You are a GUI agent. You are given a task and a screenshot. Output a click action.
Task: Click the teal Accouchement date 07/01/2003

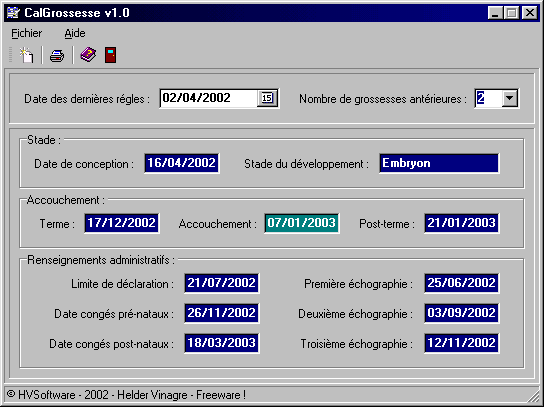[301, 223]
